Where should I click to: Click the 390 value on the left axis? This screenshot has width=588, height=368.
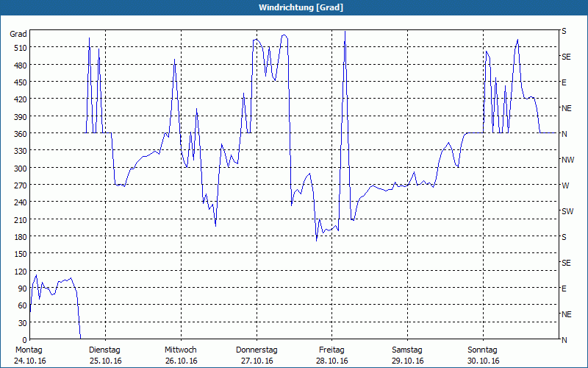21,117
